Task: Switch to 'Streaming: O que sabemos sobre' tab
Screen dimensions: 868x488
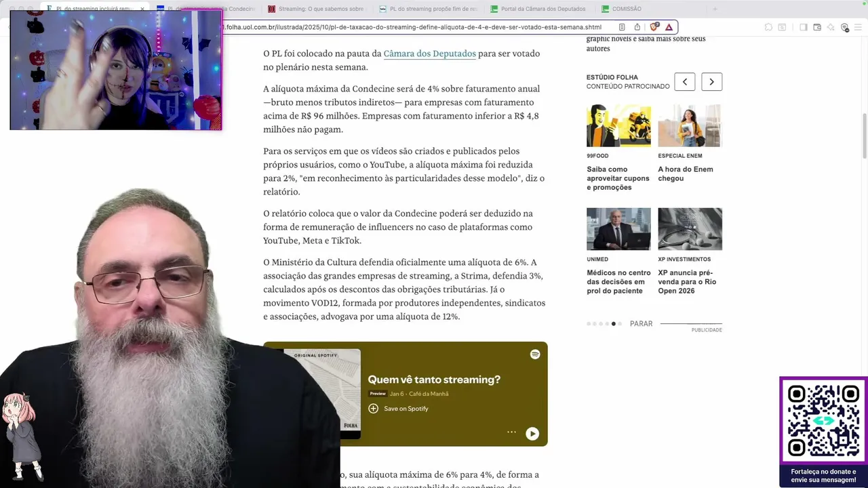Action: pos(316,9)
